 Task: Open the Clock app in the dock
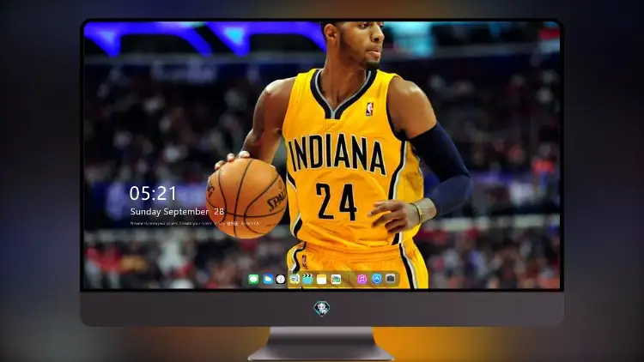click(281, 280)
